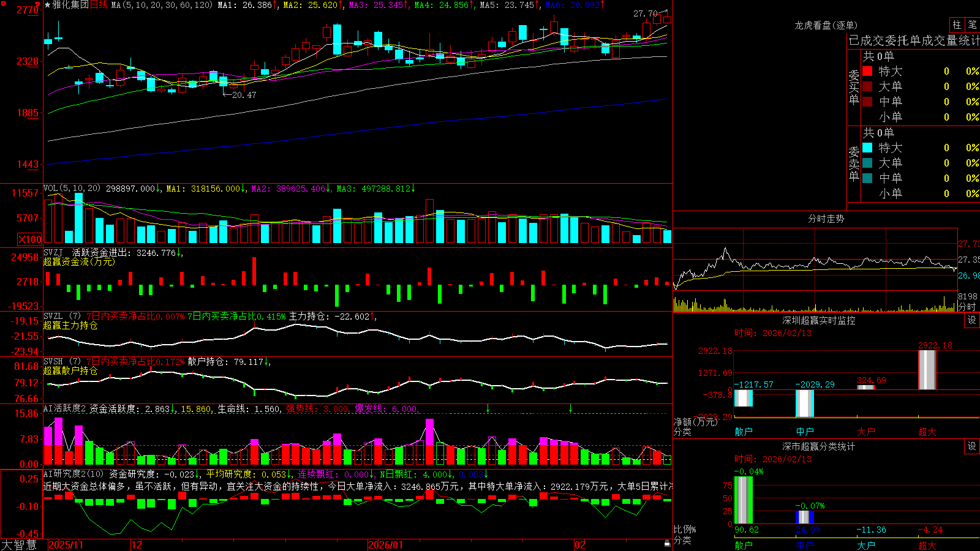Click the 委买单 section label

pyautogui.click(x=854, y=87)
